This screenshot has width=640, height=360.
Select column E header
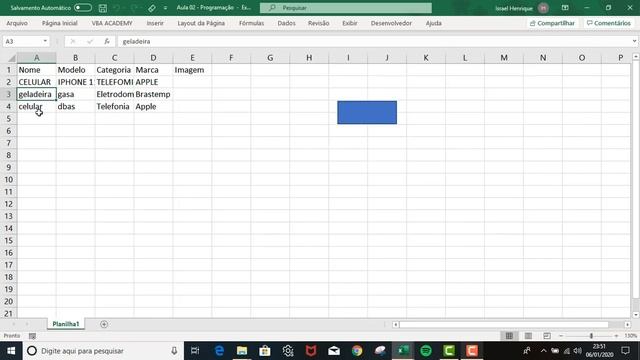coord(192,58)
